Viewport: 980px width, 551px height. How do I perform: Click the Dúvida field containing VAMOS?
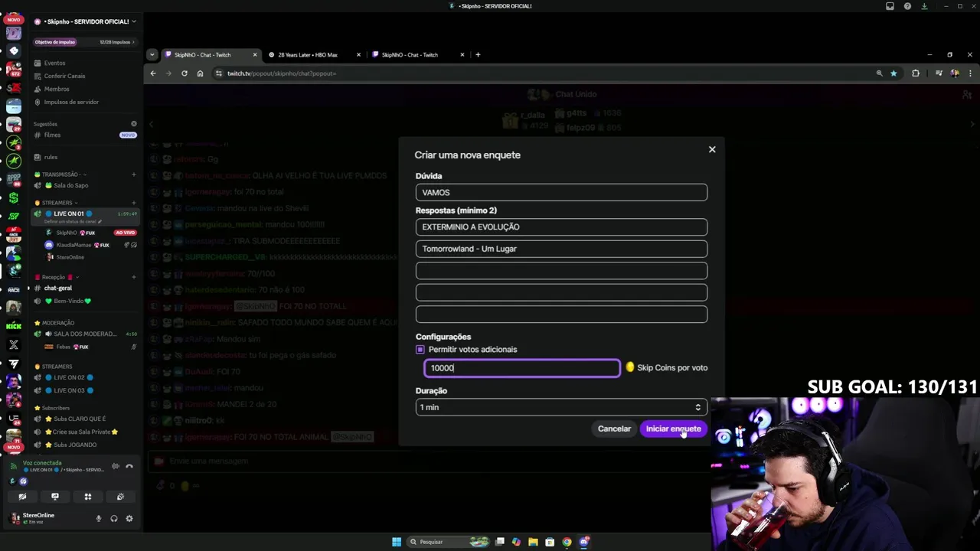(561, 192)
